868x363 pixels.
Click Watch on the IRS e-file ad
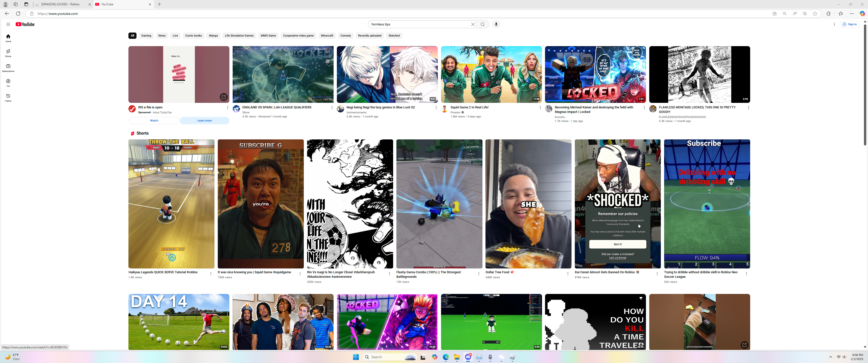(x=154, y=120)
